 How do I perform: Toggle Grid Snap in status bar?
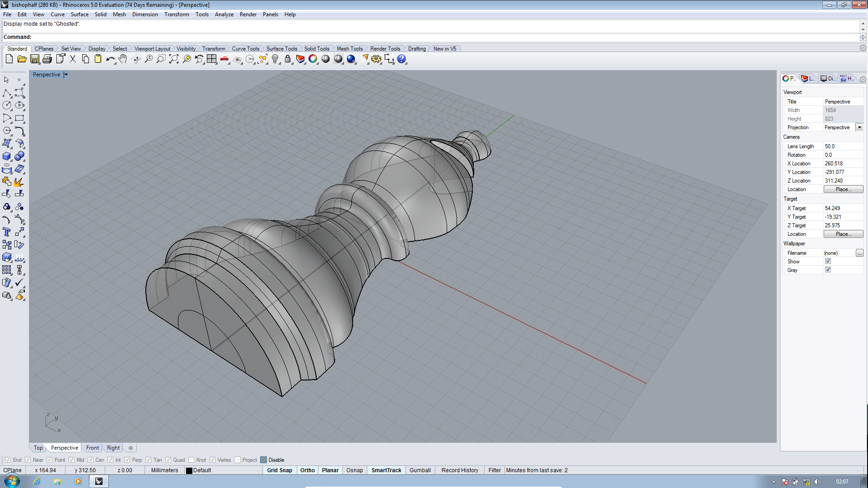(280, 470)
